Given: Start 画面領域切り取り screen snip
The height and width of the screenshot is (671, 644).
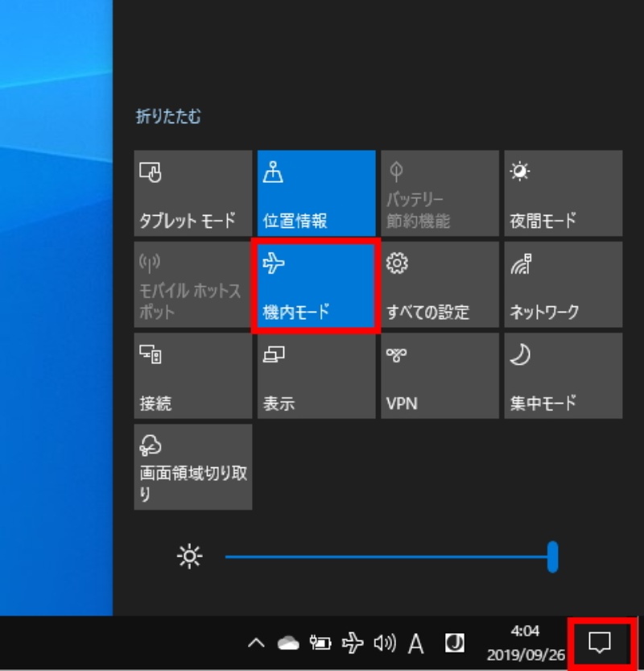Looking at the screenshot, I should (x=192, y=467).
